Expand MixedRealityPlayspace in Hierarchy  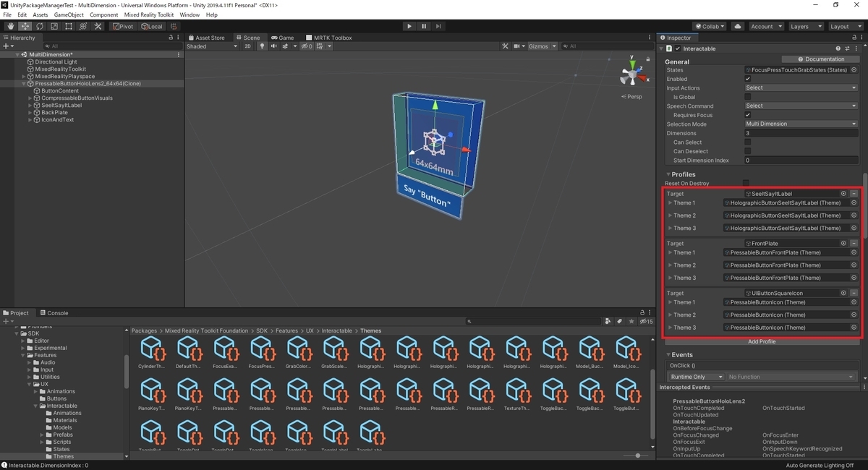pyautogui.click(x=23, y=77)
